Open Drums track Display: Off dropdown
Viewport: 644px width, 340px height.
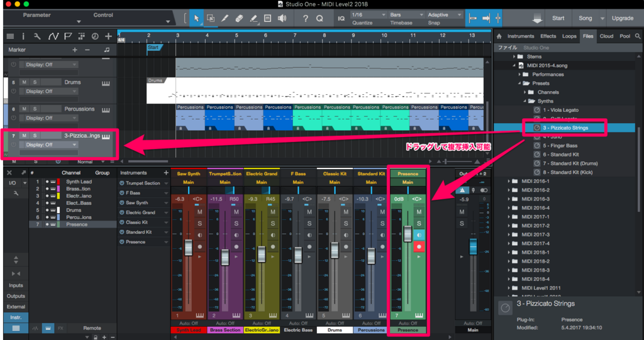pos(50,91)
